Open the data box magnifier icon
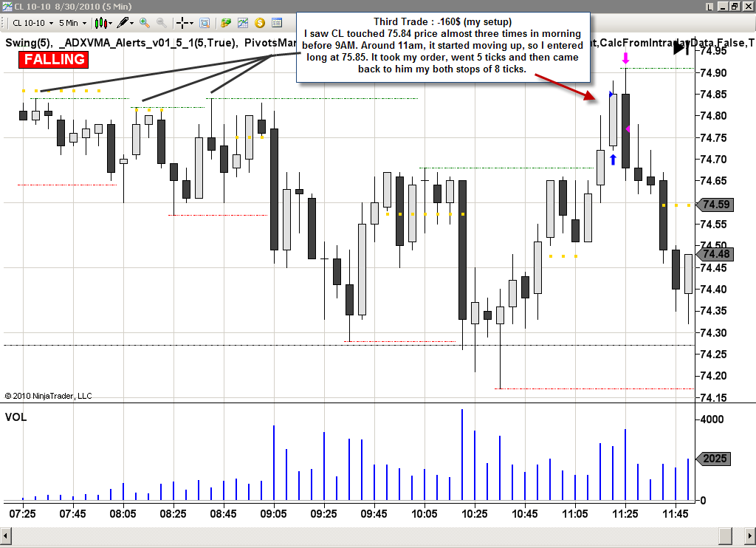This screenshot has height=548, width=756. coord(205,23)
